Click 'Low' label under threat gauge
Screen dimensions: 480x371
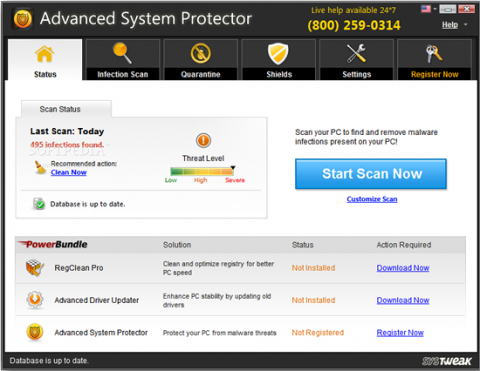click(171, 180)
